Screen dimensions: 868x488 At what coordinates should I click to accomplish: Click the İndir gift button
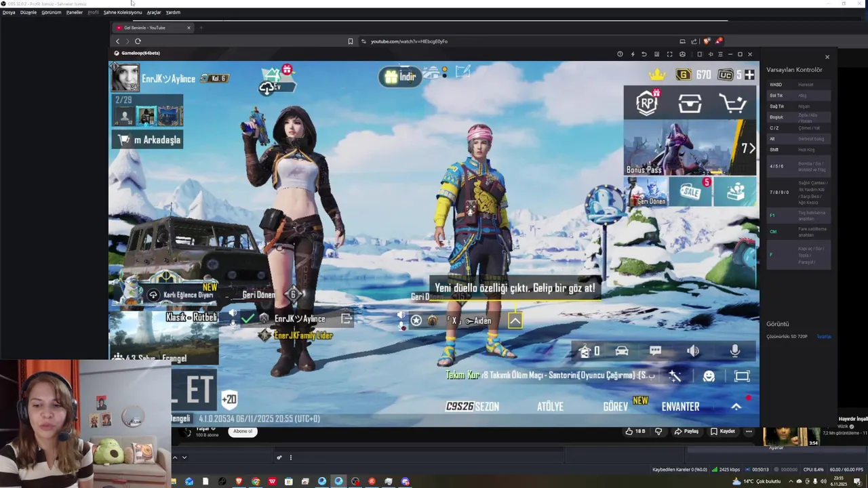[400, 77]
